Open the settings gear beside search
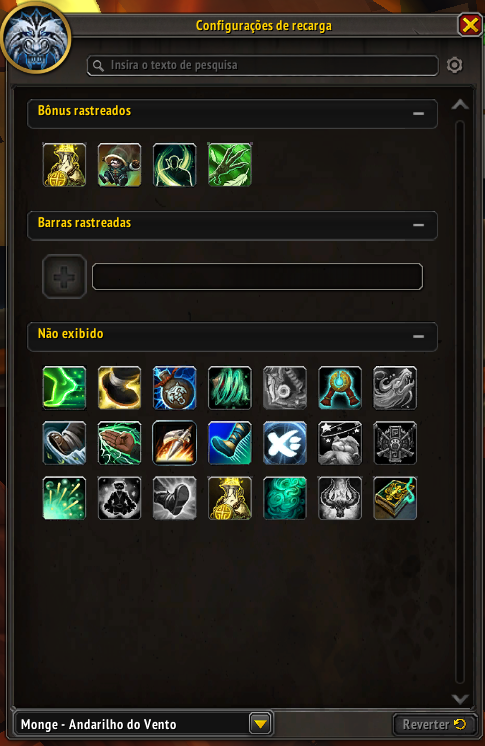This screenshot has height=746, width=485. (x=455, y=65)
